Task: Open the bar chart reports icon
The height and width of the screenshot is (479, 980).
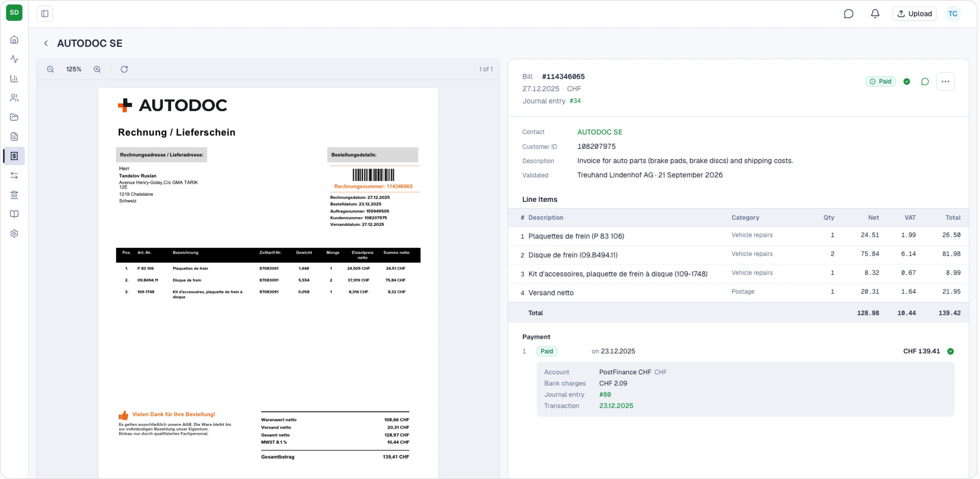Action: [x=14, y=78]
